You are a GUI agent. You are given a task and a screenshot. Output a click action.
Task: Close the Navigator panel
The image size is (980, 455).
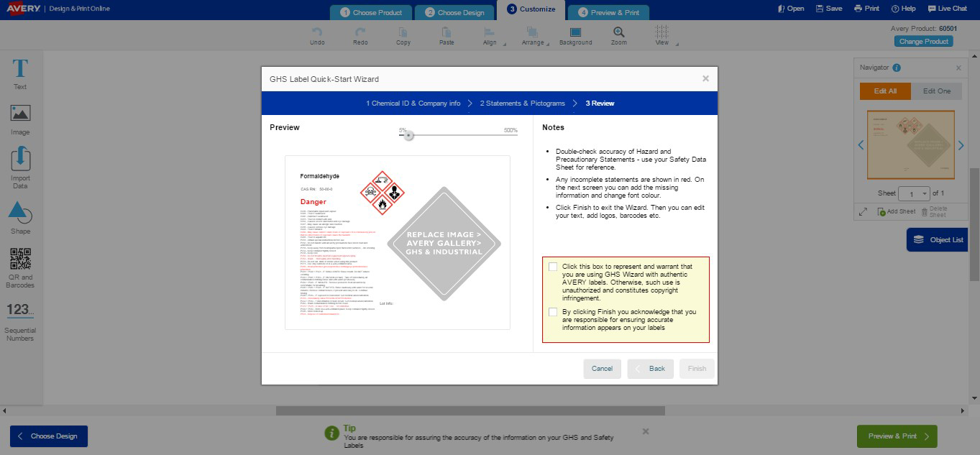[958, 68]
